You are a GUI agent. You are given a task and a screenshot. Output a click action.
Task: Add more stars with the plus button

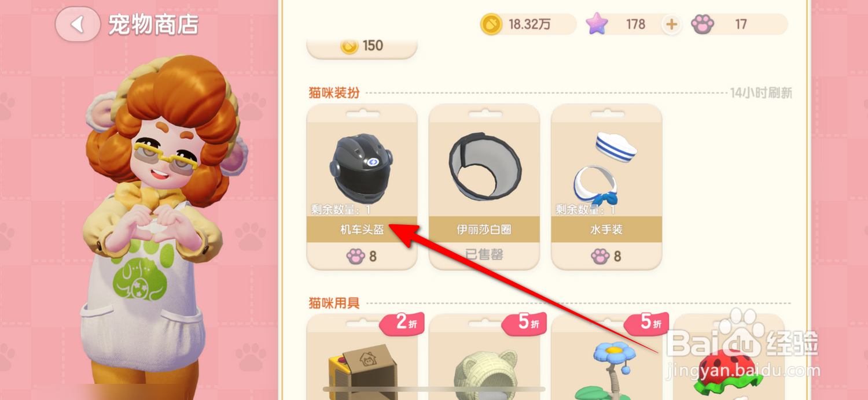coord(672,24)
